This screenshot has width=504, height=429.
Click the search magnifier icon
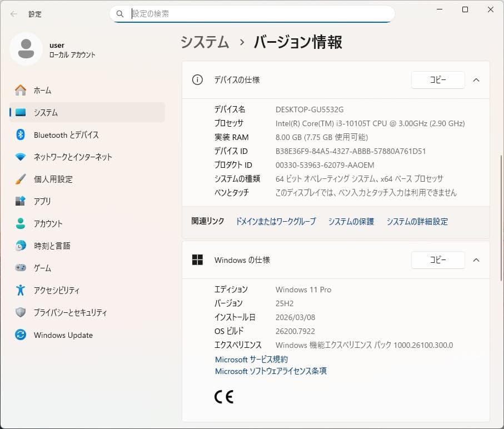[x=120, y=14]
